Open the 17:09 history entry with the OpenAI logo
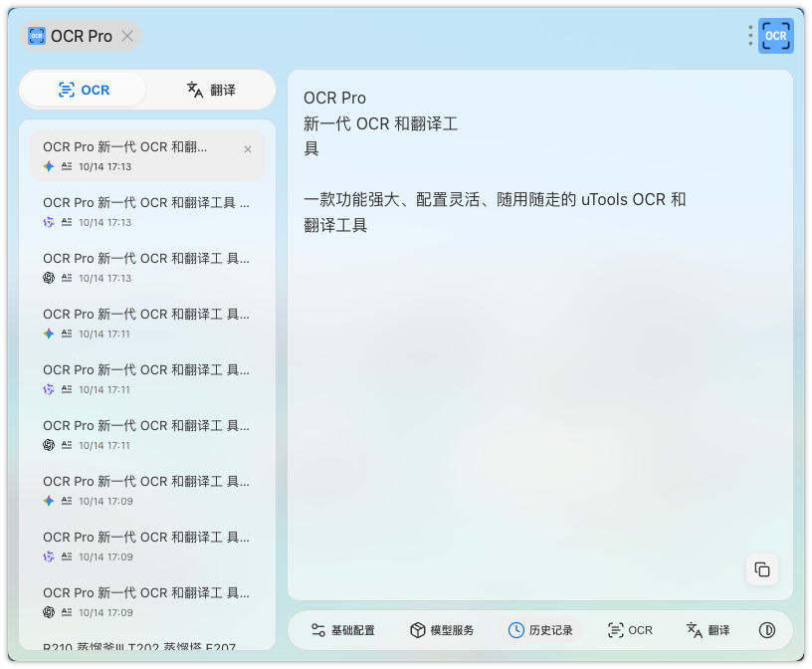Image resolution: width=812 pixels, height=669 pixels. pos(147,601)
